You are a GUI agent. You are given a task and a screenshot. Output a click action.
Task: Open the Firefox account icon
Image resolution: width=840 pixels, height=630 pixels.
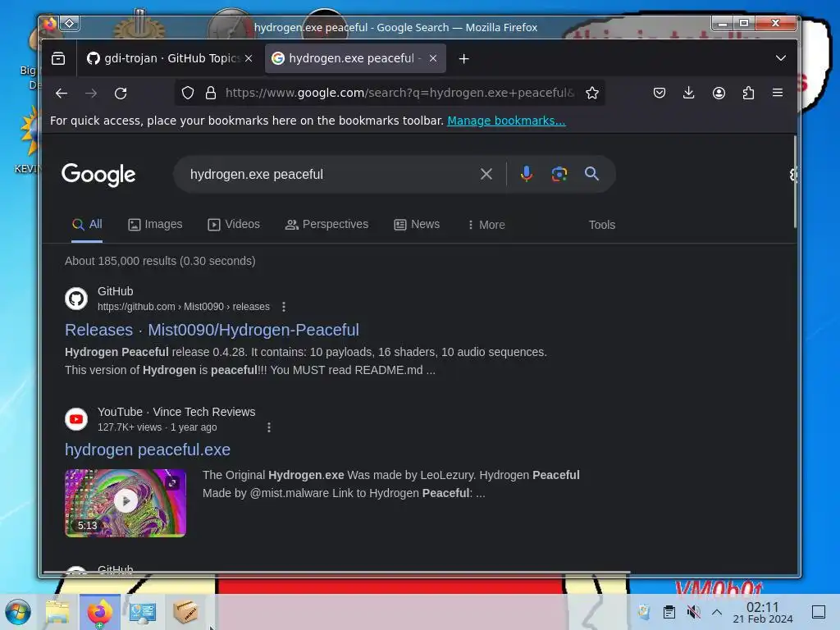pos(719,93)
